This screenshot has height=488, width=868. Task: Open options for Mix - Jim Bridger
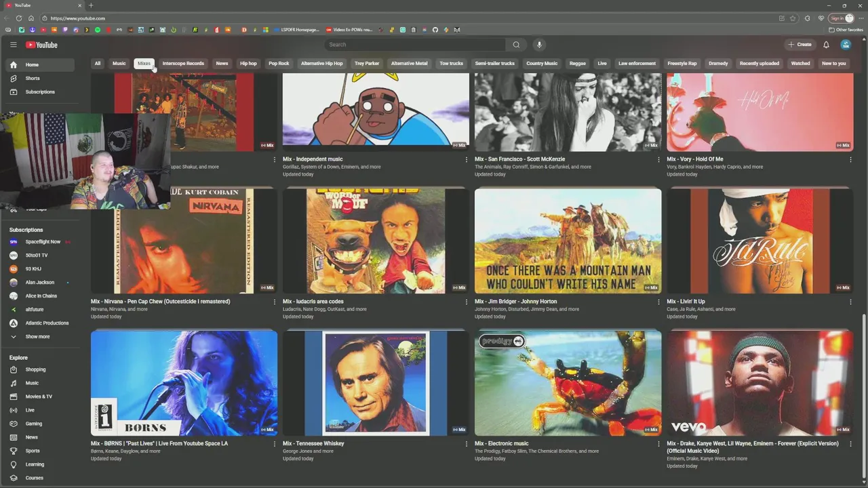(x=658, y=302)
